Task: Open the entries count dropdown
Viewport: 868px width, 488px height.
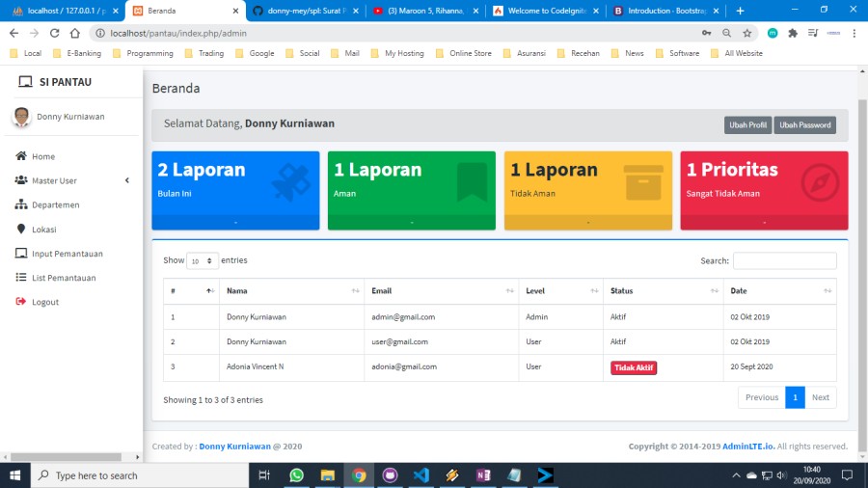Action: click(x=202, y=260)
